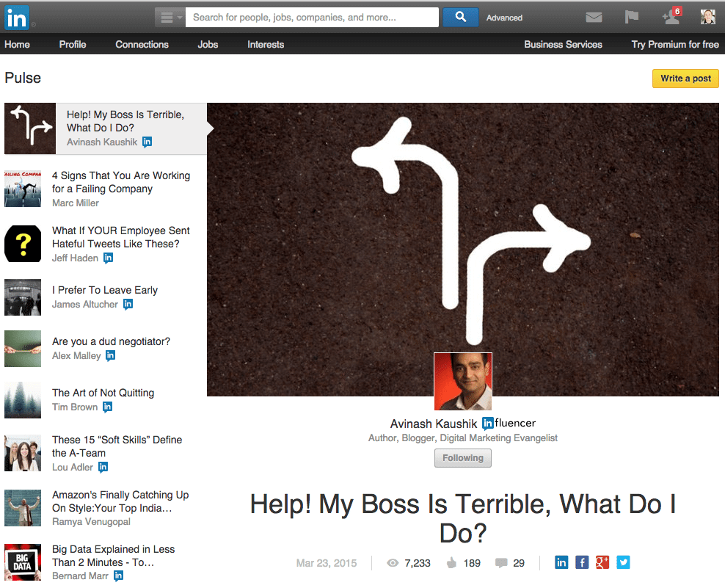This screenshot has height=588, width=725.
Task: Toggle the Following button for Avinash Kaushik
Action: [x=463, y=458]
